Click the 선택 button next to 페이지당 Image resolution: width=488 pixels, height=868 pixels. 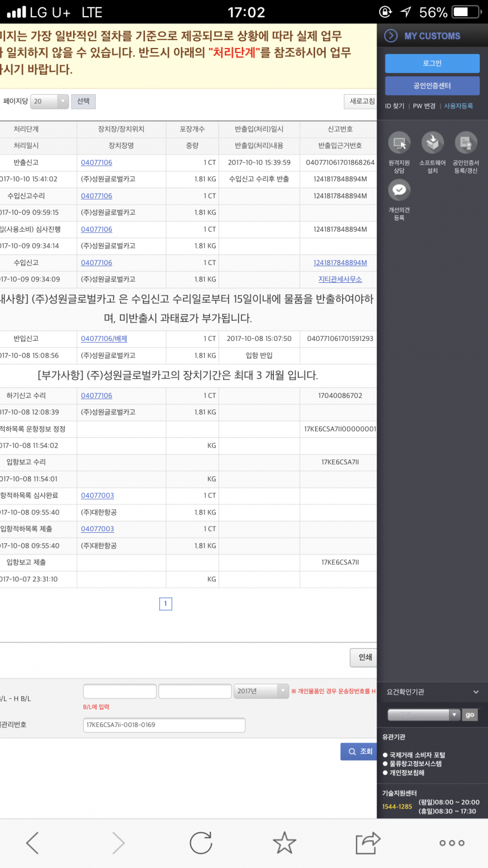tap(84, 102)
